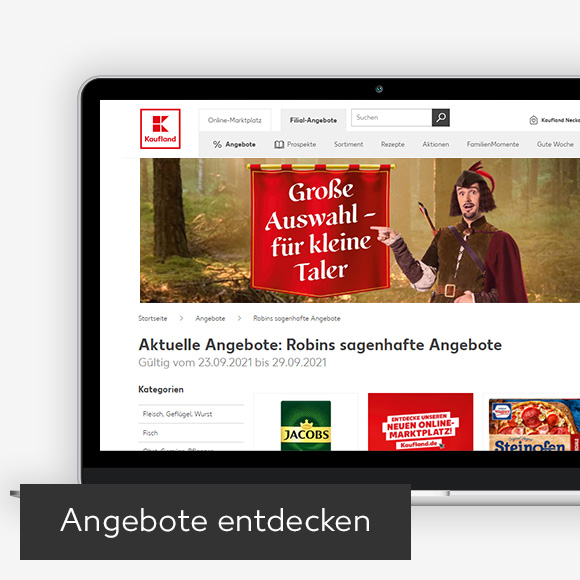The width and height of the screenshot is (580, 580).
Task: Open the Jacobs coffee product tile
Action: [x=306, y=422]
